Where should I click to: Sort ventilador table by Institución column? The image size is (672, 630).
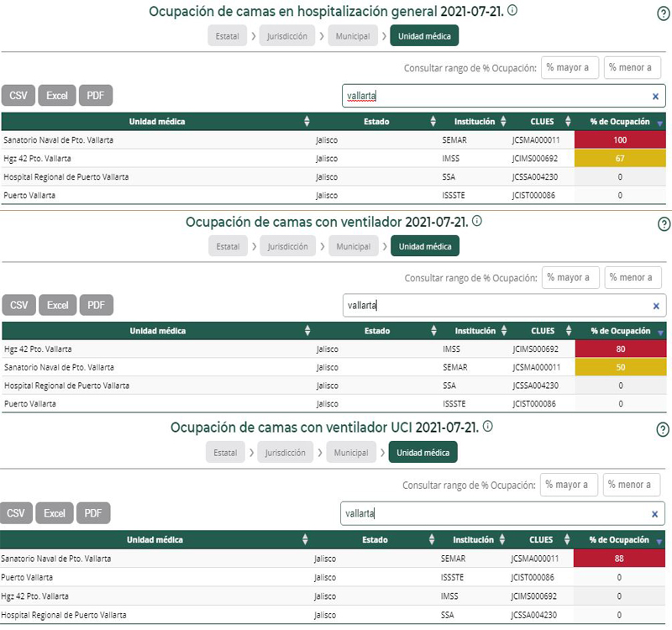click(503, 331)
